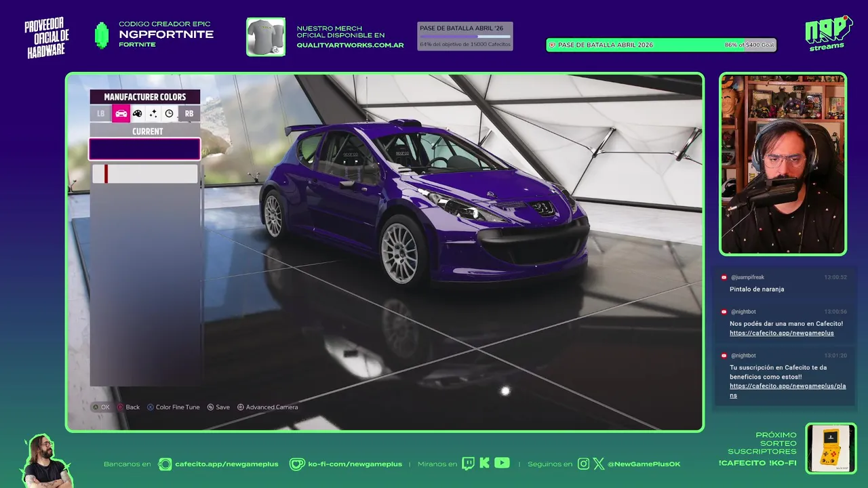This screenshot has width=868, height=488.
Task: Click the X social icon in footer
Action: [599, 464]
